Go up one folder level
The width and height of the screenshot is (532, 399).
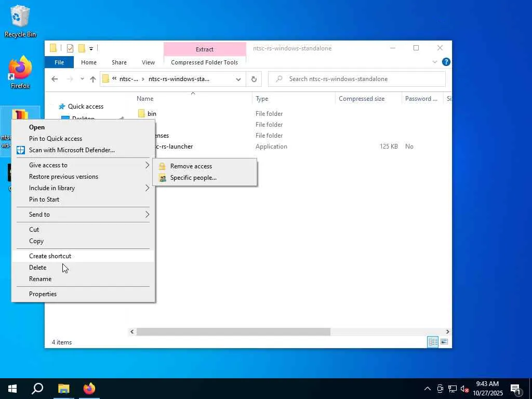(x=92, y=79)
